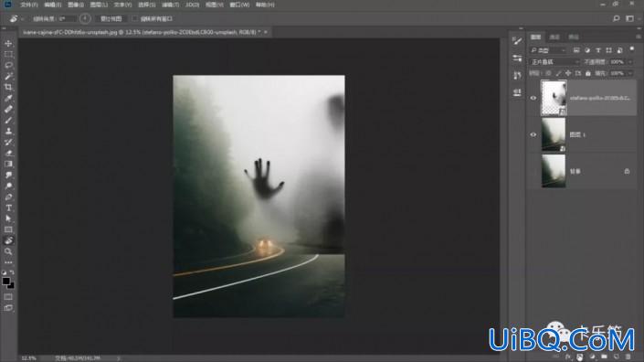Open the workspace switcher icon
Screen dimensions: 644x362
[629, 18]
